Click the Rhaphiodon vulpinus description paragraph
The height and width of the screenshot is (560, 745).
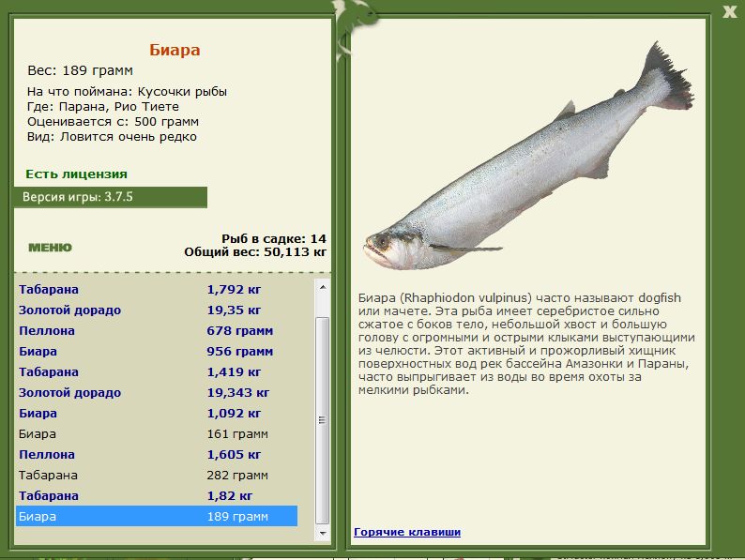(x=526, y=344)
